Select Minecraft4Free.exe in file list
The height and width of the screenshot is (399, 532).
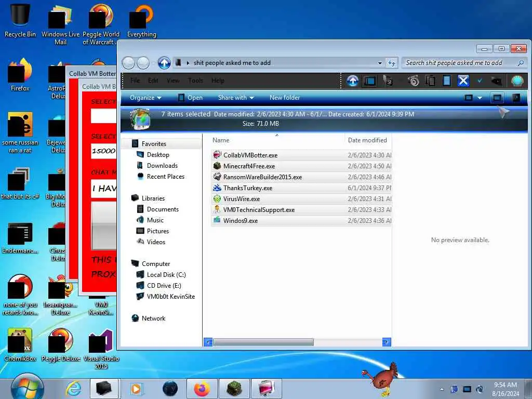(x=301, y=166)
